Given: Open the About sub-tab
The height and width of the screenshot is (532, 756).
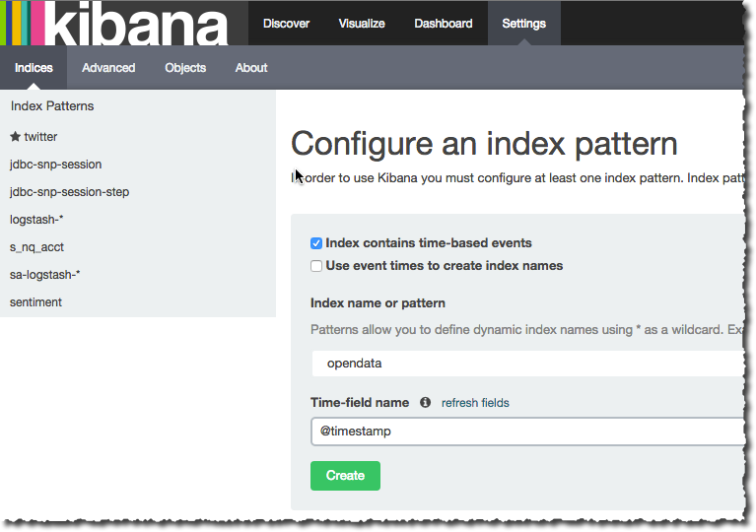Looking at the screenshot, I should tap(251, 68).
